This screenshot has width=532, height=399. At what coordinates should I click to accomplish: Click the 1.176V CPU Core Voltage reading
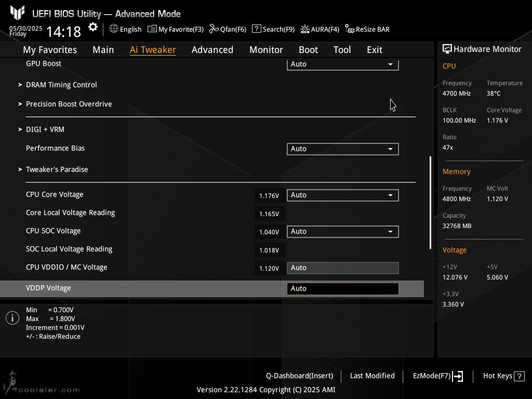click(x=269, y=196)
